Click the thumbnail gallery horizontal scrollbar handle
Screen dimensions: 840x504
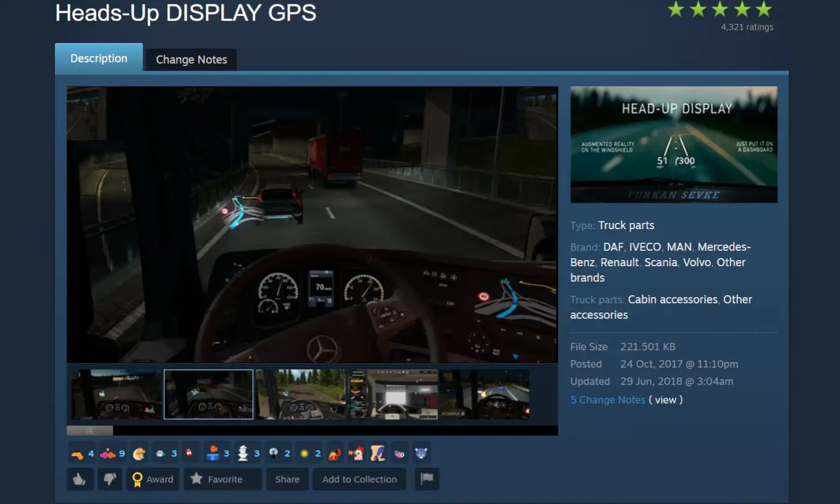pos(90,430)
